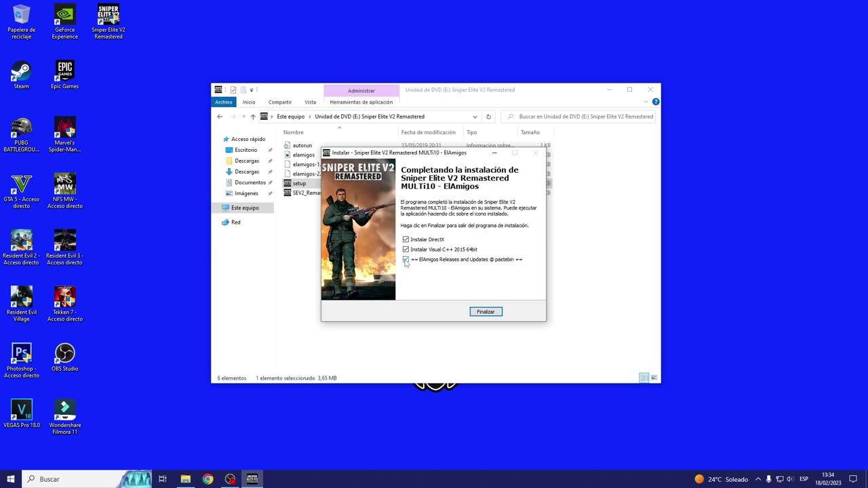Switch to the Inicio ribbon tab
868x488 pixels.
pos(249,102)
